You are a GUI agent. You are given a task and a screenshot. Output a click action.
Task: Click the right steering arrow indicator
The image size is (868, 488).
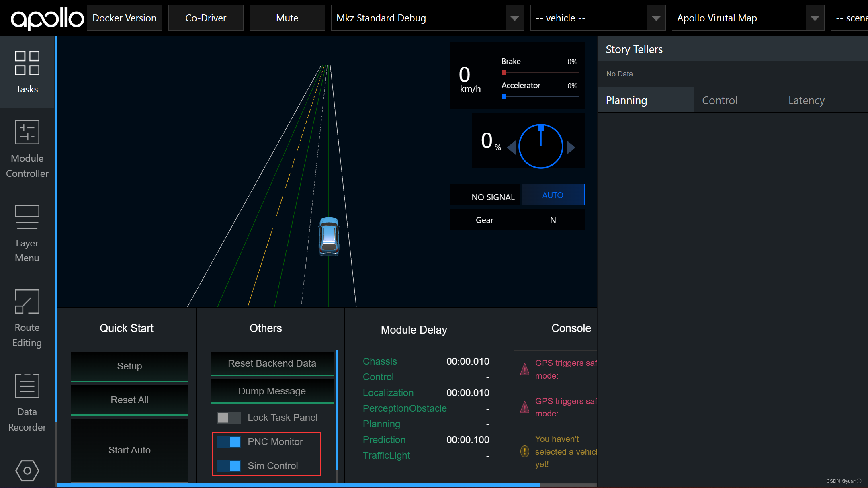[x=571, y=148]
